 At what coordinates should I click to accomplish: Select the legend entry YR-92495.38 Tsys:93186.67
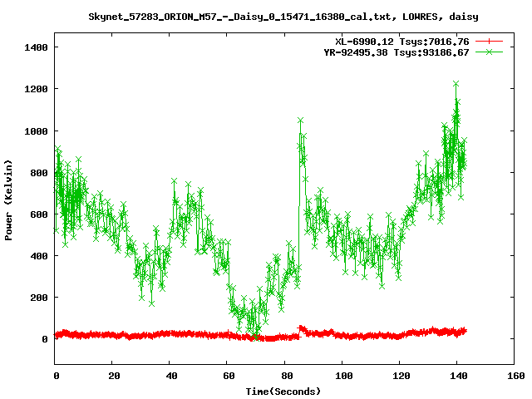point(397,52)
